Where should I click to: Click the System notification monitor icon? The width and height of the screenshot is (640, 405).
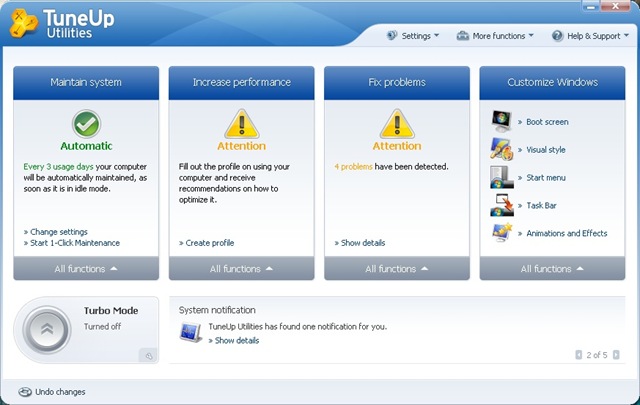coord(191,332)
